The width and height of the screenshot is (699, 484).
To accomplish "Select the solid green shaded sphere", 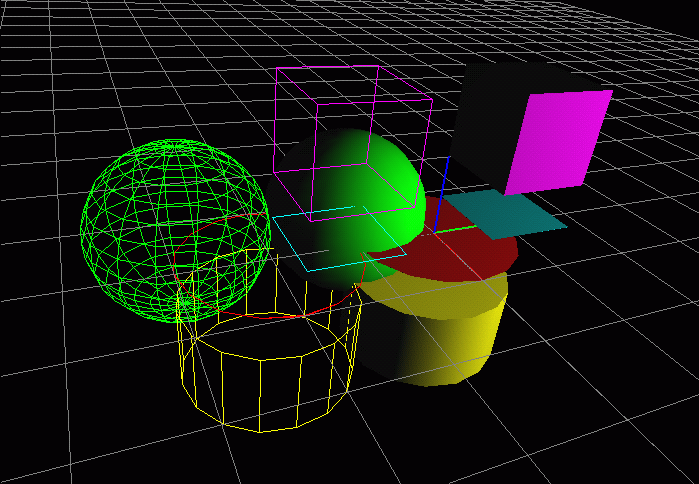I will point(375,190).
